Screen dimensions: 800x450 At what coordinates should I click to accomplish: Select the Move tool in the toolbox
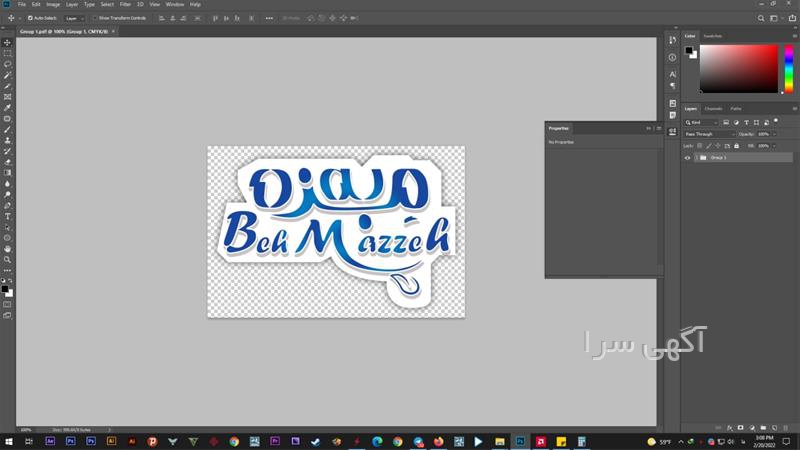pyautogui.click(x=7, y=43)
